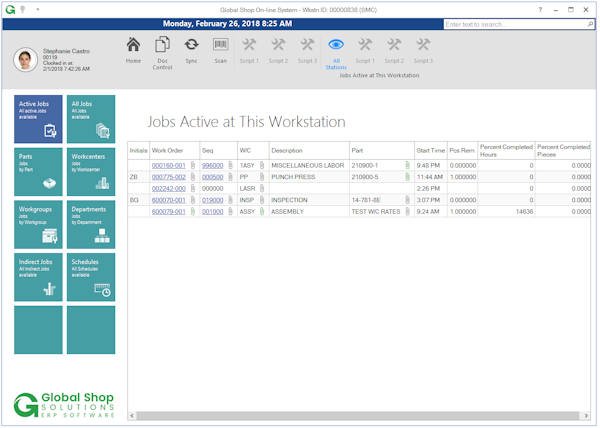
Task: Click the search magnifier icon
Action: pyautogui.click(x=590, y=24)
